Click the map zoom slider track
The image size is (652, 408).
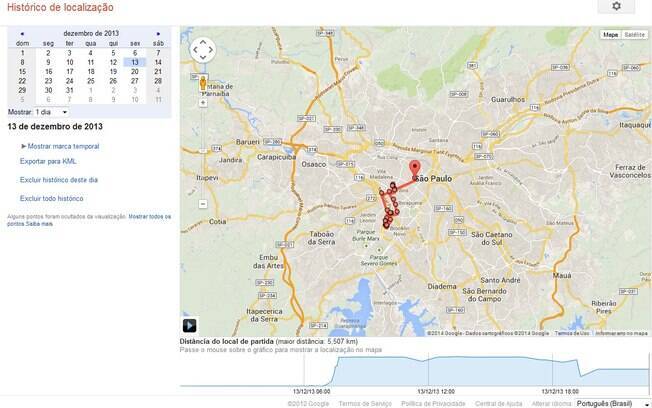click(203, 153)
